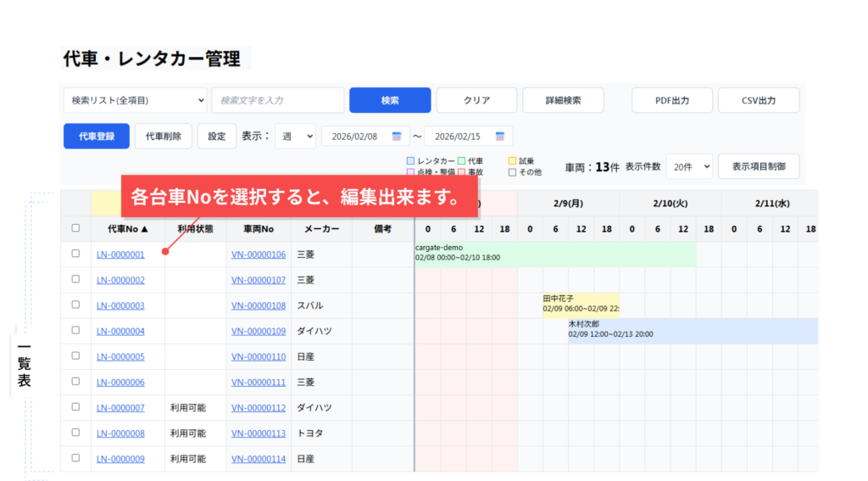Expand the 表示 週 period dropdown
This screenshot has height=481, width=868.
295,137
